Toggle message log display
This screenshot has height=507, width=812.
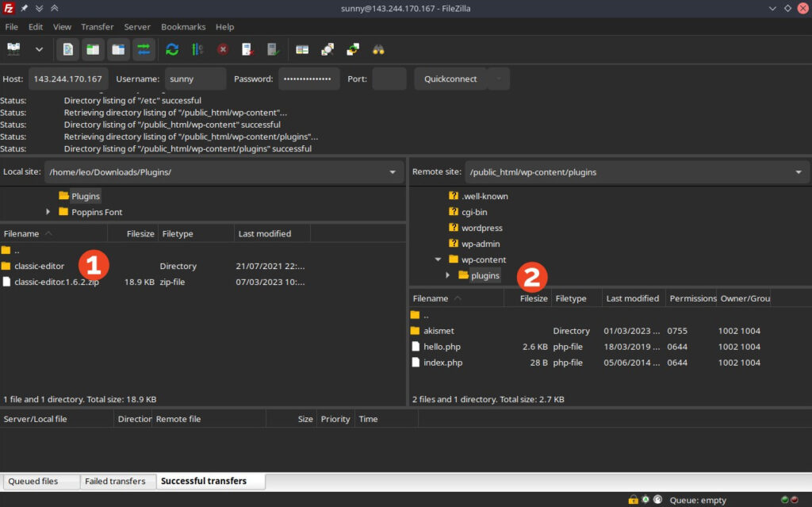[67, 49]
